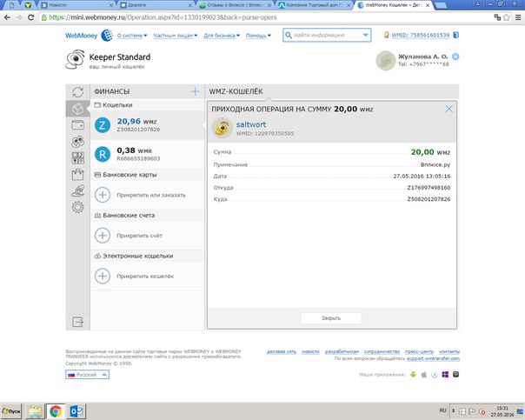The width and height of the screenshot is (525, 420).
Task: Open the новости footer link
Action: (x=310, y=351)
